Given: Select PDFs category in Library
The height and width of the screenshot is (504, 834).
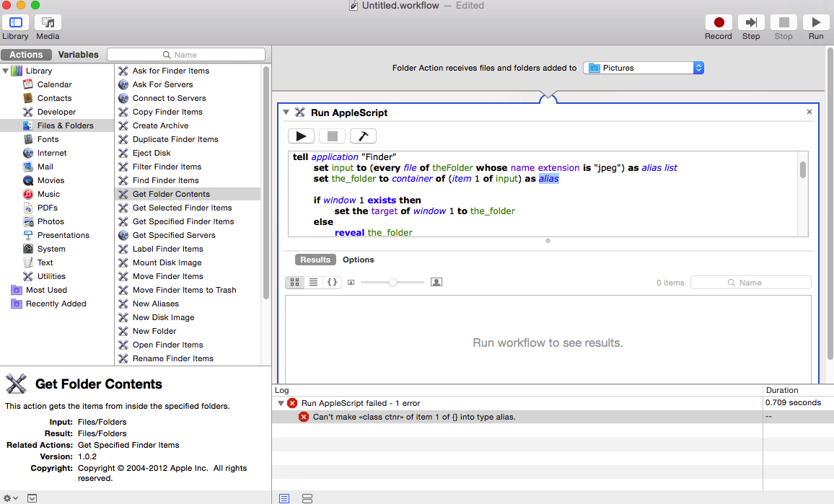Looking at the screenshot, I should click(x=48, y=208).
